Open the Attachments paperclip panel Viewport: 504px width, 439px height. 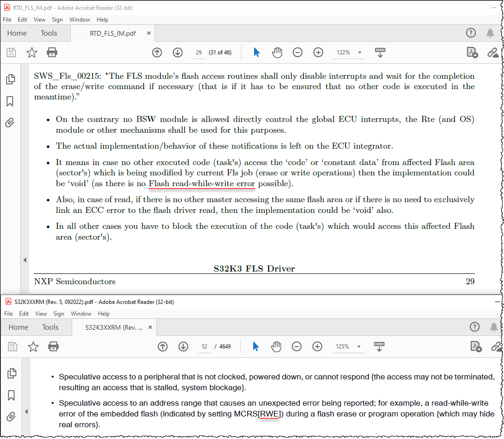(10, 123)
